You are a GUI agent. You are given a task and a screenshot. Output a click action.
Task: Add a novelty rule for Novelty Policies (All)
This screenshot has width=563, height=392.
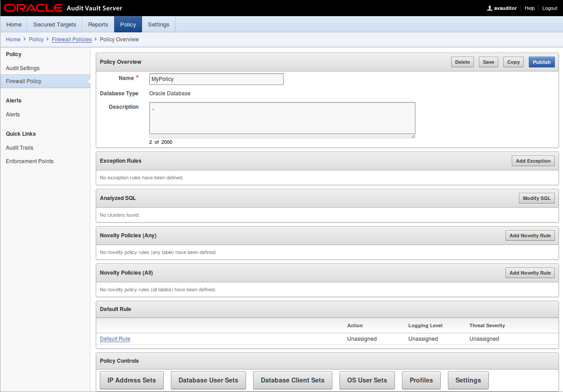[530, 273]
